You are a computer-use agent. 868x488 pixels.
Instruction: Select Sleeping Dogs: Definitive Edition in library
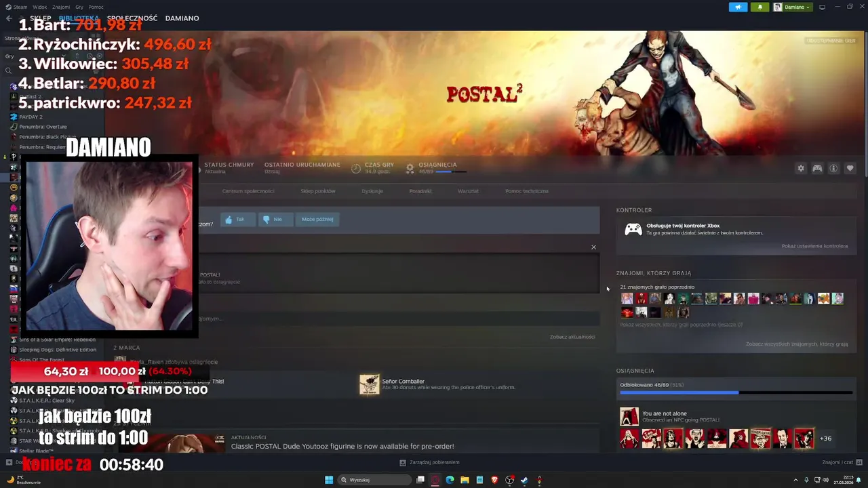[58, 350]
